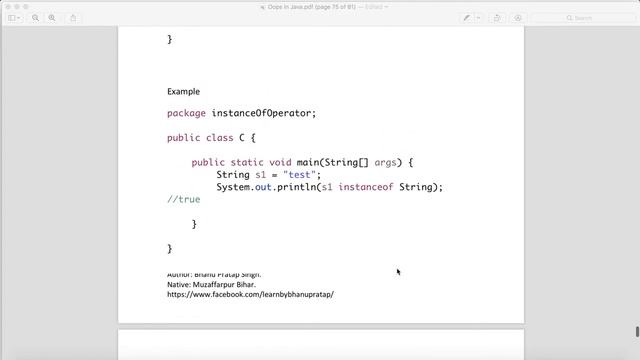Open the 'Edited' title dropdown
This screenshot has height=360, width=640.
(x=376, y=7)
